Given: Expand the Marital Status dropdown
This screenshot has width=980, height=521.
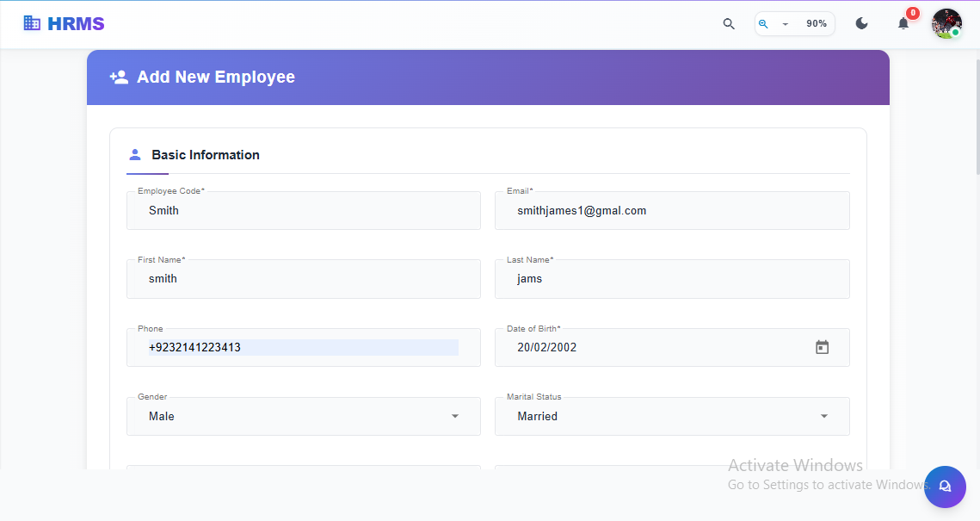Looking at the screenshot, I should pyautogui.click(x=672, y=417).
